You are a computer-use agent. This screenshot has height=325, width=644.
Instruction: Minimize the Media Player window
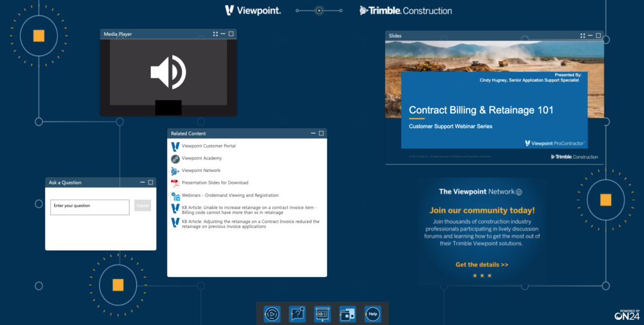(x=223, y=34)
